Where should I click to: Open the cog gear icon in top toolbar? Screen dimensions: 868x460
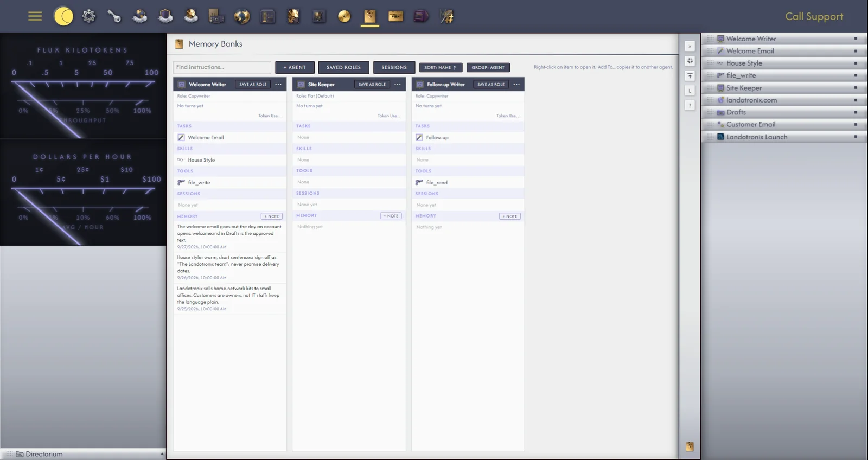tap(89, 16)
